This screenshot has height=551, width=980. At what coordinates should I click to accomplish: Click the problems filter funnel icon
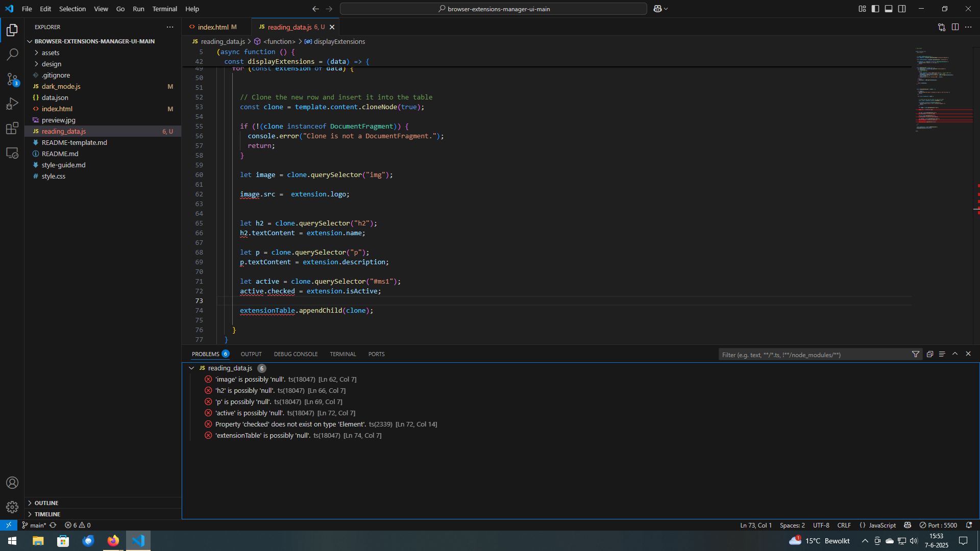tap(916, 354)
